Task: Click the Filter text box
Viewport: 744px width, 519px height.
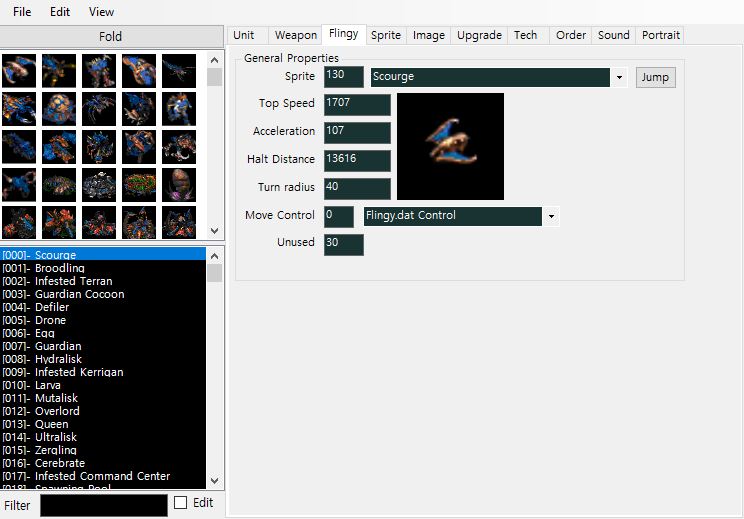Action: [104, 505]
